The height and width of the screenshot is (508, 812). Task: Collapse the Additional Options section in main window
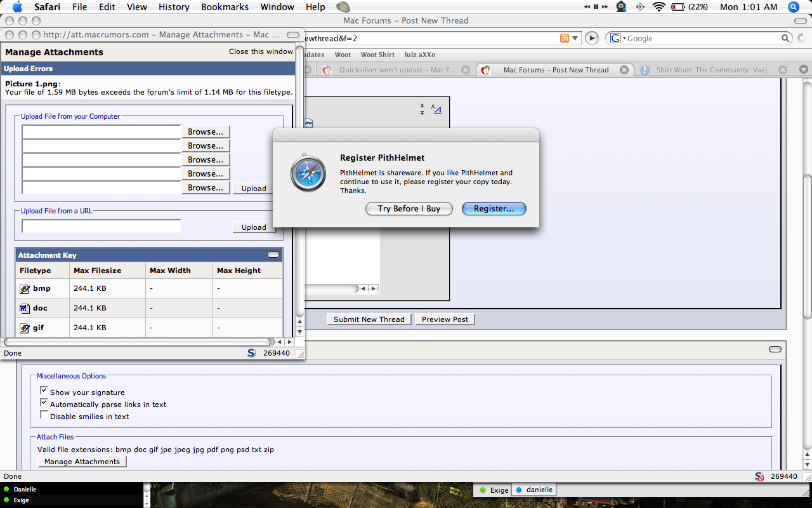(775, 349)
